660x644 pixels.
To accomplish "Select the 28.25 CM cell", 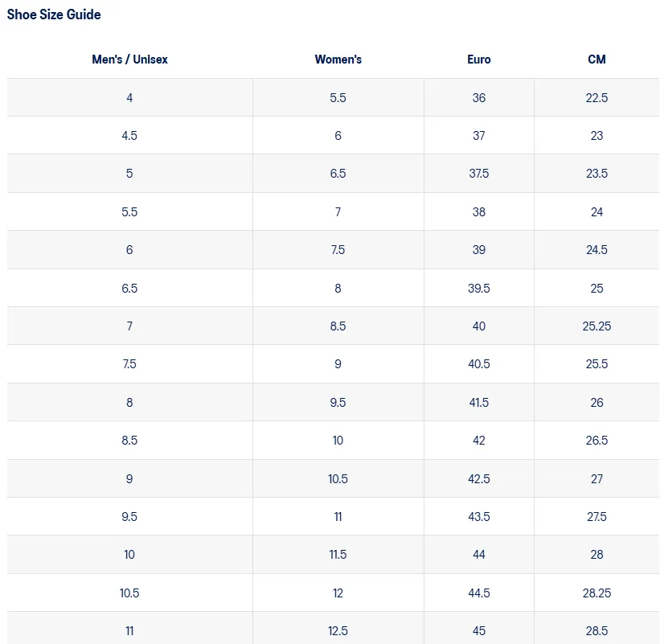I will point(596,593).
